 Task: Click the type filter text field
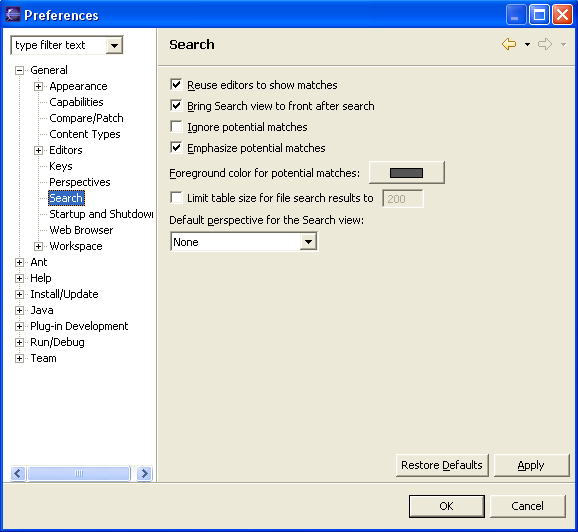[x=59, y=45]
